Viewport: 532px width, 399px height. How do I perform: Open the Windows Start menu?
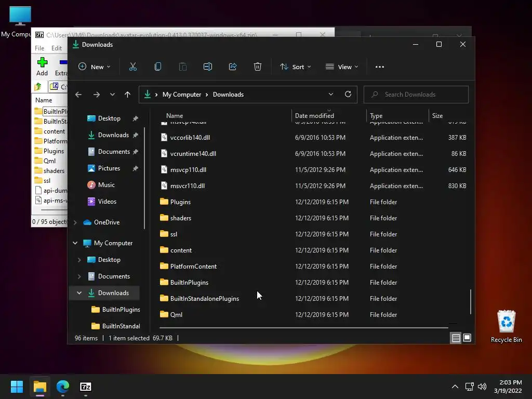(17, 387)
